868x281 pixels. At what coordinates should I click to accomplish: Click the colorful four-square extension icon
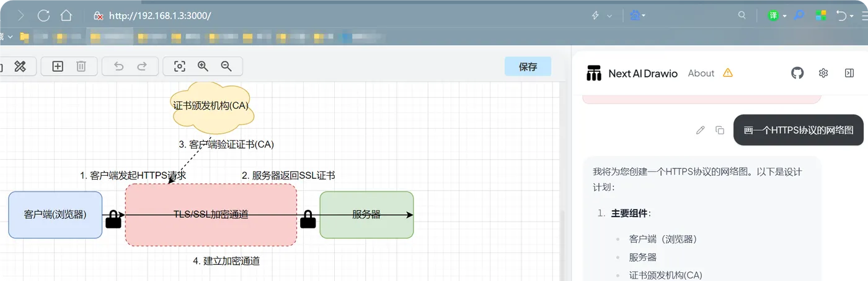821,15
